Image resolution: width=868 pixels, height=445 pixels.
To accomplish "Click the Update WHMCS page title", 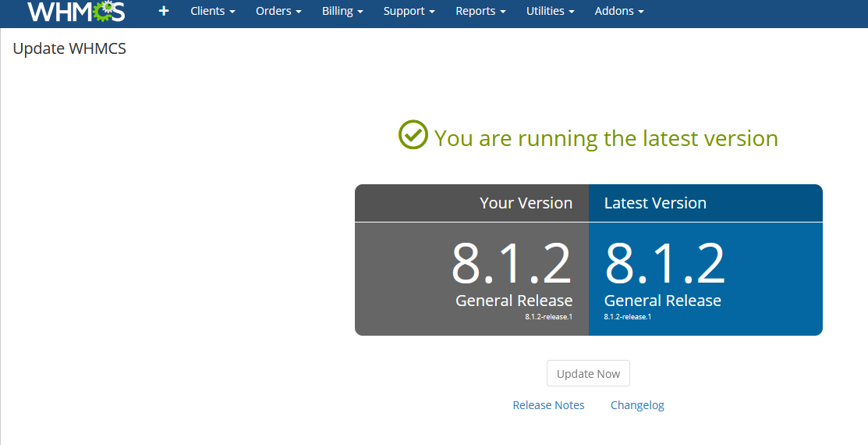I will 69,48.
